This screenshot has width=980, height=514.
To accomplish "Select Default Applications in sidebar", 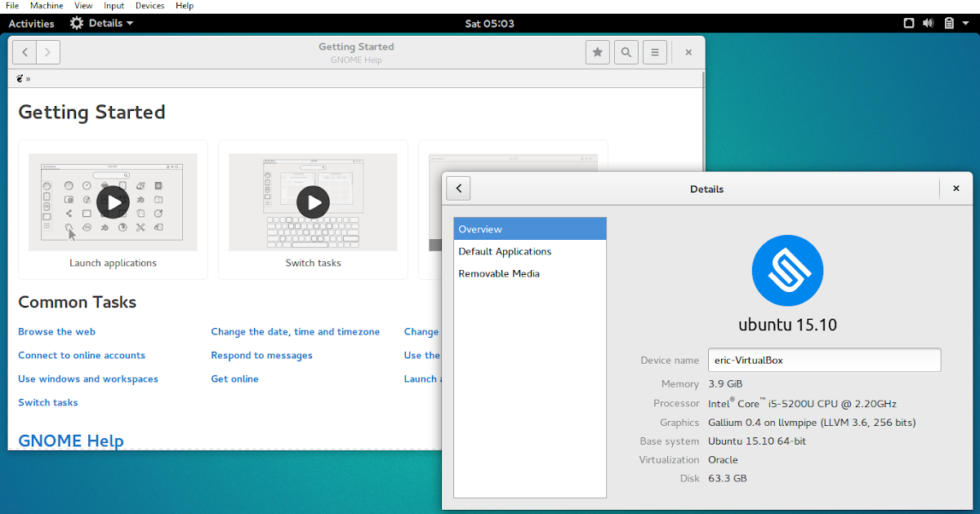I will pos(530,251).
